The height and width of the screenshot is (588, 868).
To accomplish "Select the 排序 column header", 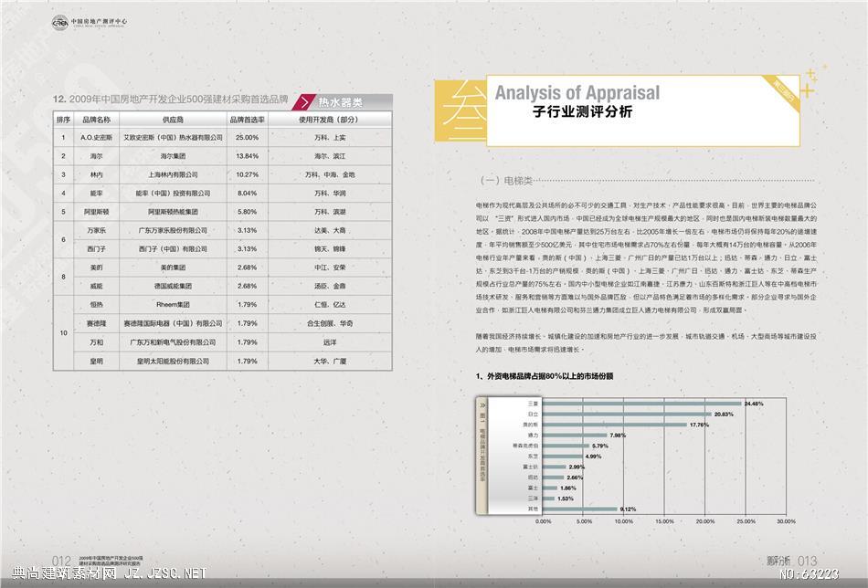I will pyautogui.click(x=63, y=120).
